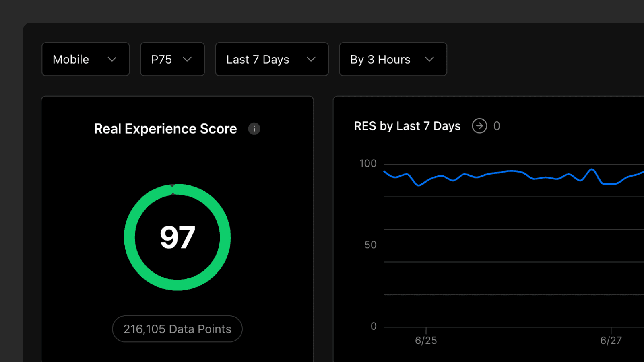
Task: Click the 216,105 Data Points pill
Action: pyautogui.click(x=177, y=329)
